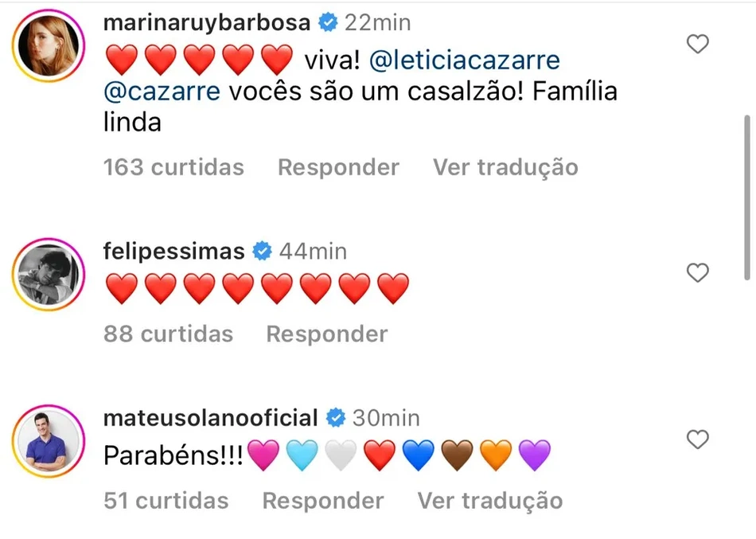The height and width of the screenshot is (539, 756).
Task: Open the @cazarre mention
Action: coord(162,92)
